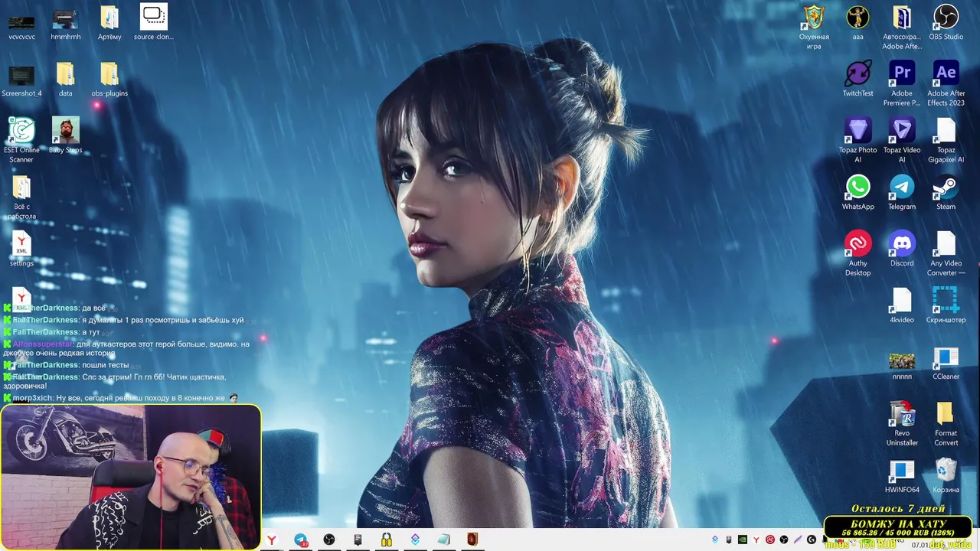Open the Корзина recycle bin
Image resolution: width=980 pixels, height=551 pixels.
(x=946, y=475)
